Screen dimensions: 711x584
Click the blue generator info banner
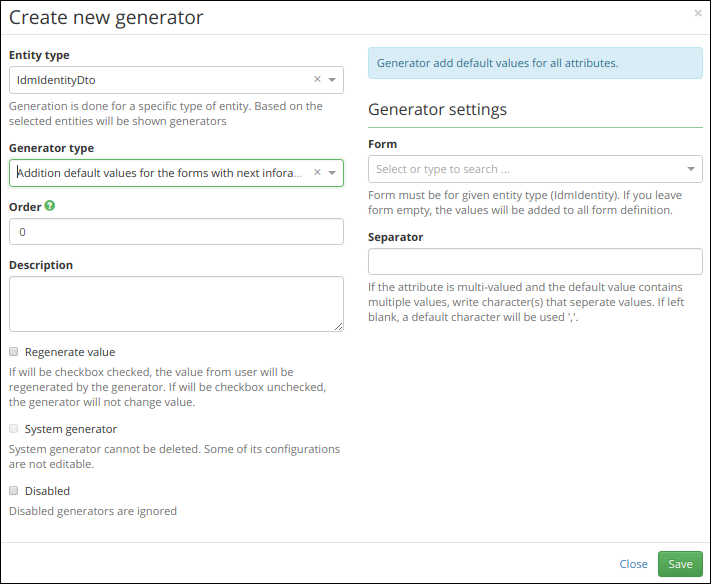(x=535, y=63)
